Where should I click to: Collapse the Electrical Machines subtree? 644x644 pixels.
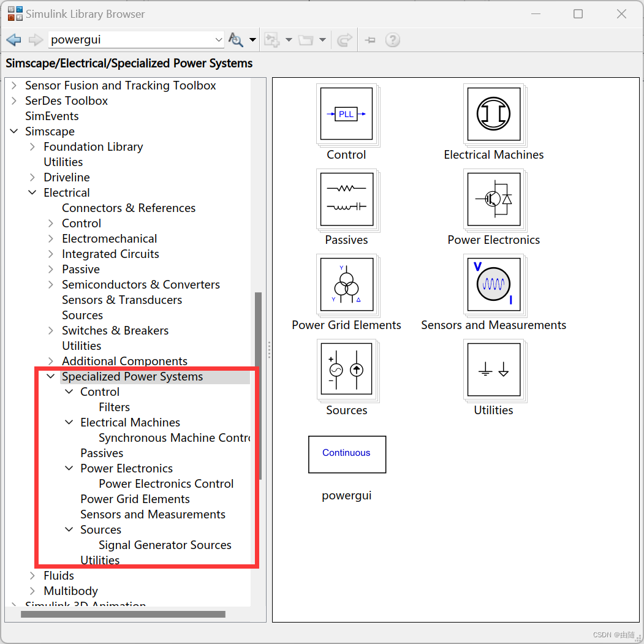69,423
